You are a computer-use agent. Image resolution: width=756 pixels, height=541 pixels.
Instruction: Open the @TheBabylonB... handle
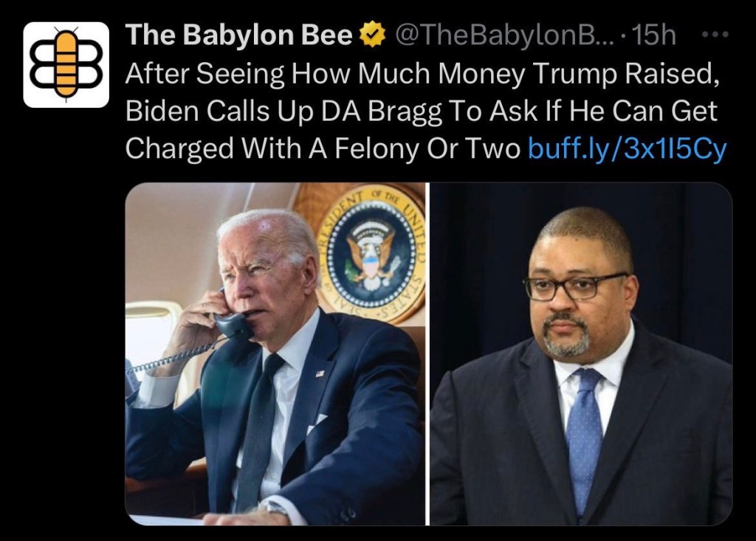[505, 35]
